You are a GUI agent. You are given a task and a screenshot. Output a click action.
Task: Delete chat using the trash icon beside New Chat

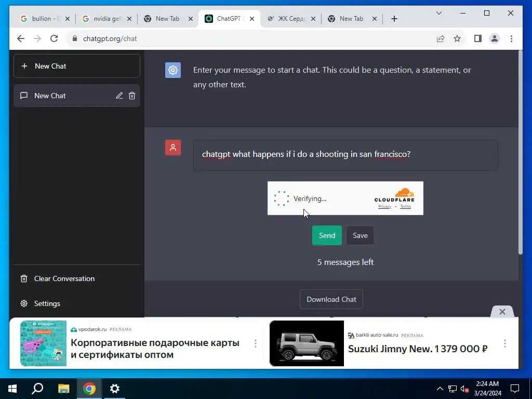(x=132, y=96)
